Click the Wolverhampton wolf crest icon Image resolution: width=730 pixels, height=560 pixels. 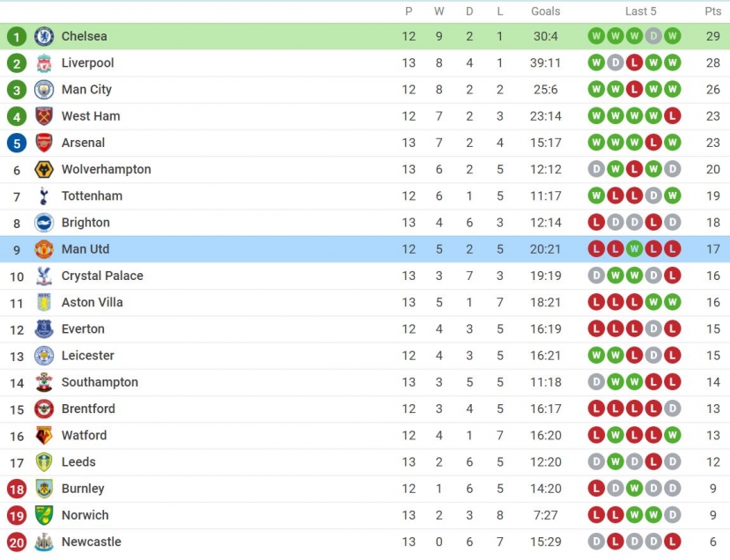pos(44,169)
